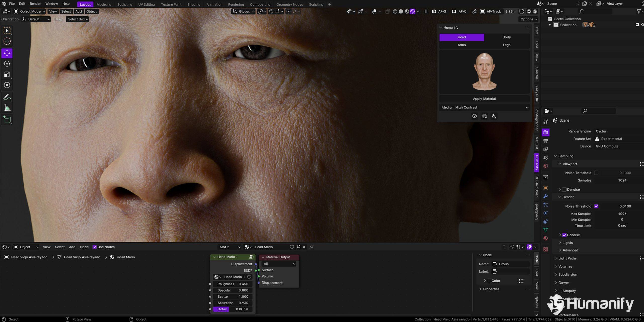Select the Add Cube tool
This screenshot has height=322, width=644.
[7, 120]
